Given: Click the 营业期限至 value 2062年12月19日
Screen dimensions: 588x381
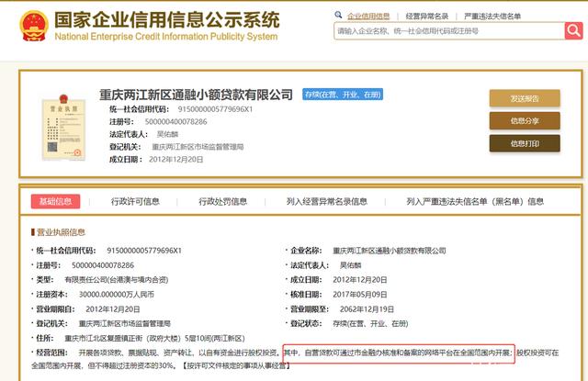Looking at the screenshot, I should click(x=367, y=309).
